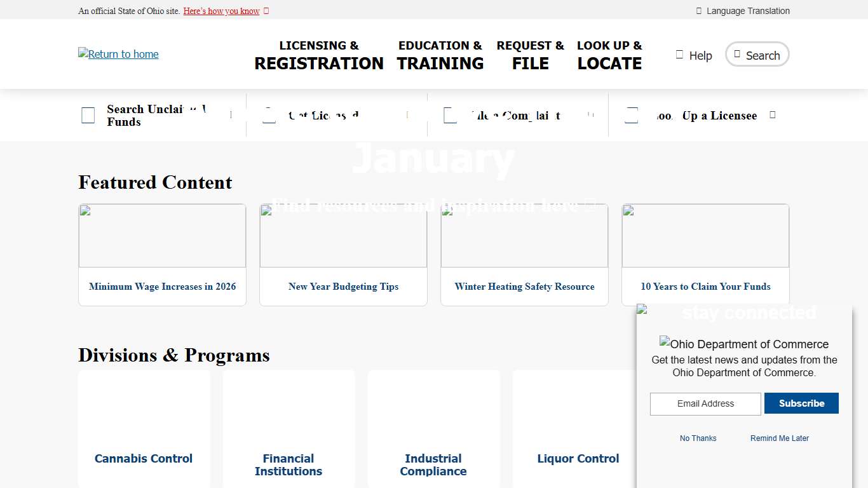Expand the Education & Training menu
The image size is (868, 488).
[x=440, y=55]
